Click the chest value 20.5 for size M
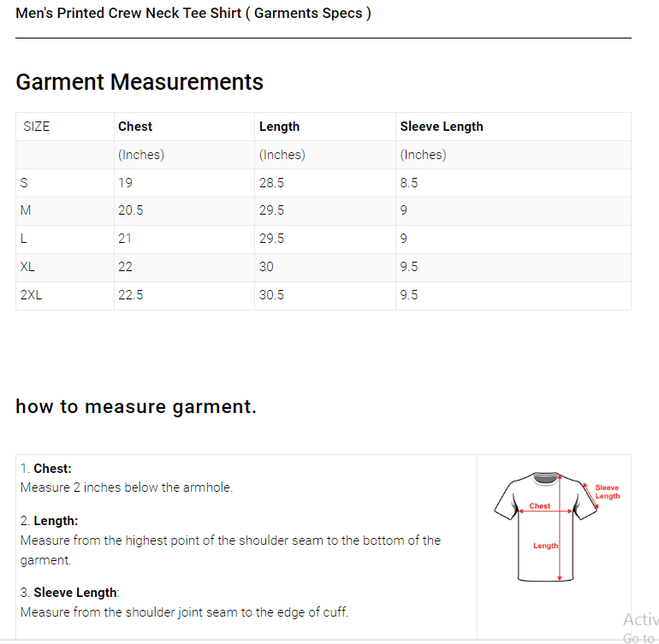659x644 pixels. click(x=130, y=210)
